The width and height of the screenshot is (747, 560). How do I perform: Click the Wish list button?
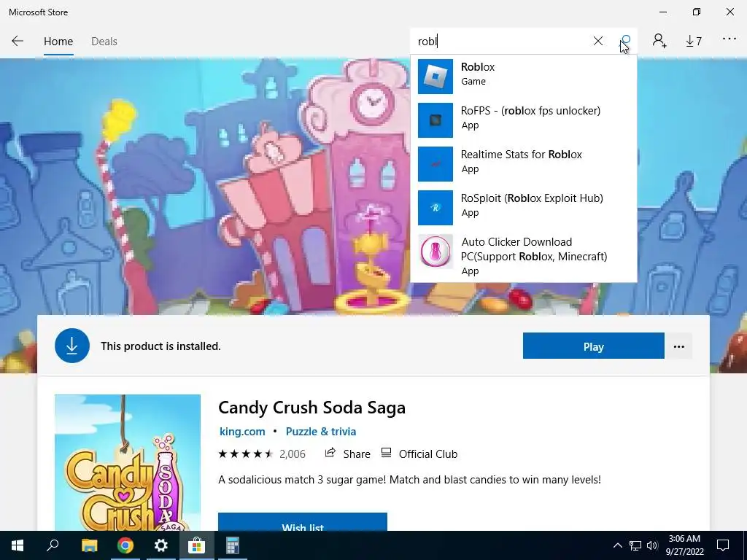[x=303, y=522]
